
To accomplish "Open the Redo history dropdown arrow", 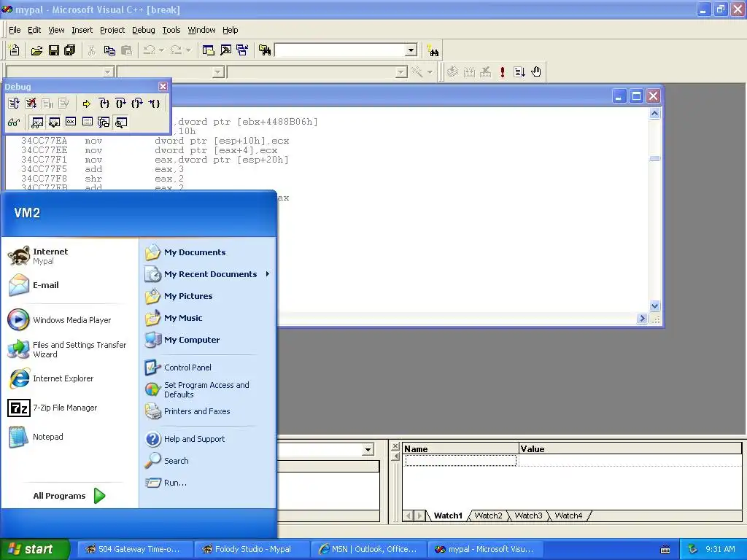I will pos(188,50).
